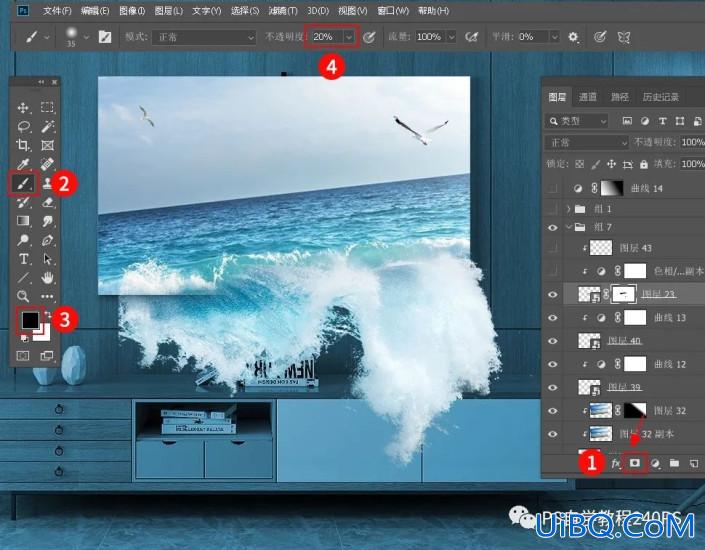Select the Brush tool in the toolbox
Viewport: 705px width, 550px height.
pyautogui.click(x=23, y=183)
